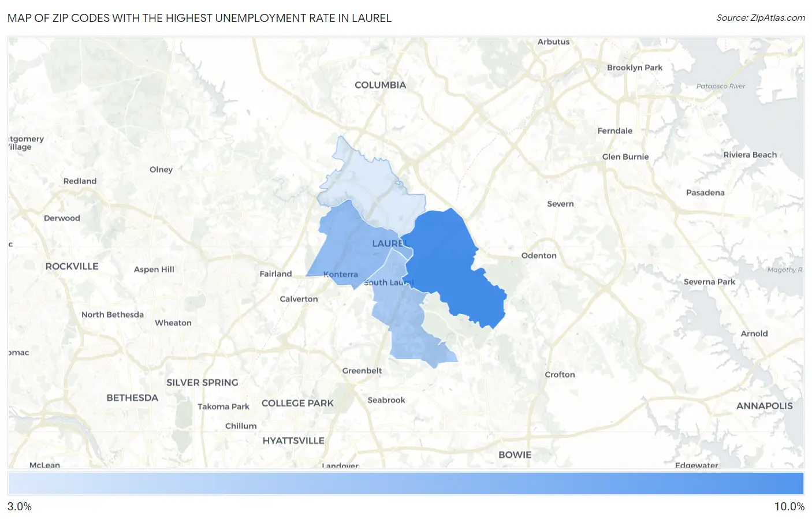Image resolution: width=812 pixels, height=519 pixels.
Task: Click the Glen Burnie map label
Action: pyautogui.click(x=625, y=156)
